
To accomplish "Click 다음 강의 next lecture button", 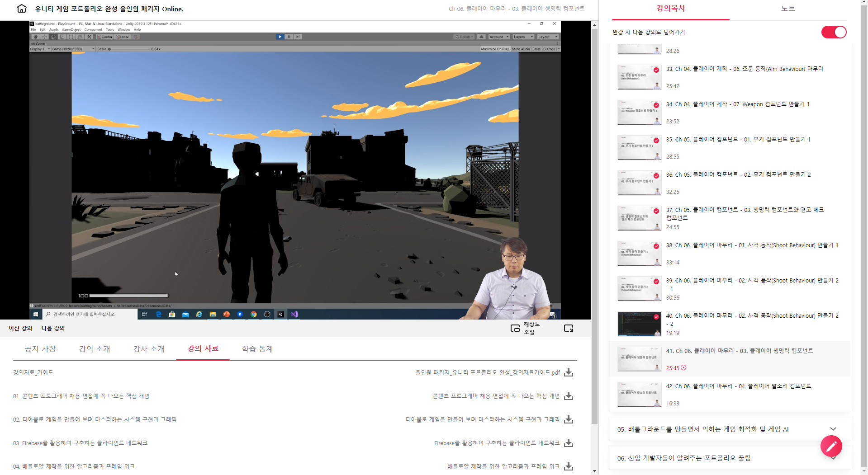I will pyautogui.click(x=53, y=328).
